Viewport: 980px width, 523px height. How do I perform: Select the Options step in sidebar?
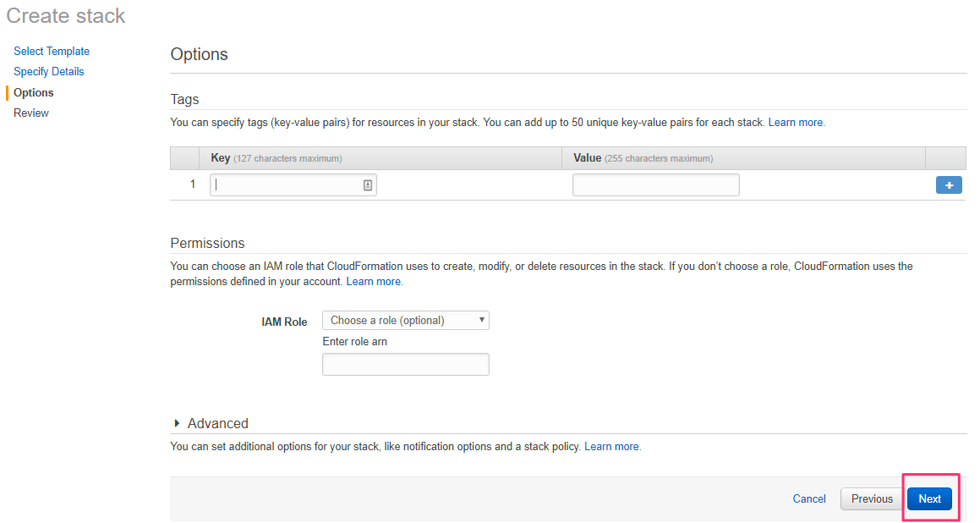(34, 92)
